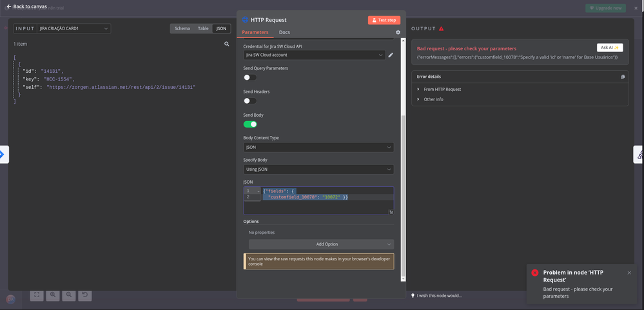
Task: Search the input data with magnifier icon
Action: click(227, 44)
